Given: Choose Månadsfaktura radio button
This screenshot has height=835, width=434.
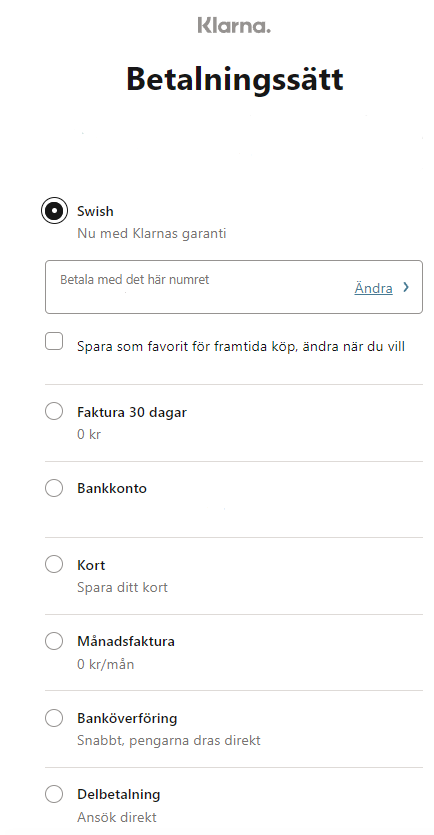Looking at the screenshot, I should [54, 641].
